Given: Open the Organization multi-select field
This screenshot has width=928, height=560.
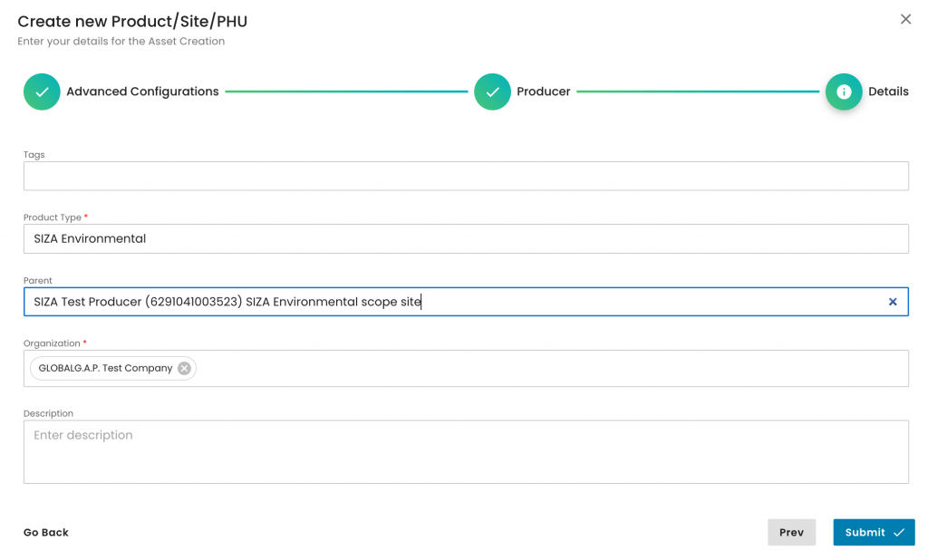Looking at the screenshot, I should coord(544,369).
